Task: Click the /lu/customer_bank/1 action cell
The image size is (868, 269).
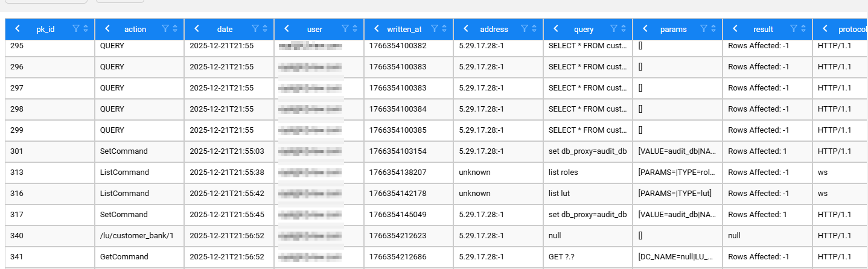Action: (136, 236)
